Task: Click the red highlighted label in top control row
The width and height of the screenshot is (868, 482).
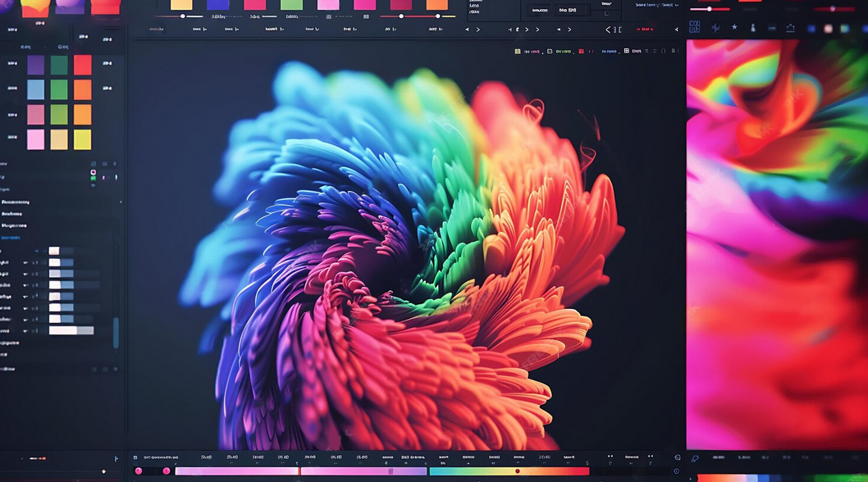Action: click(x=645, y=30)
